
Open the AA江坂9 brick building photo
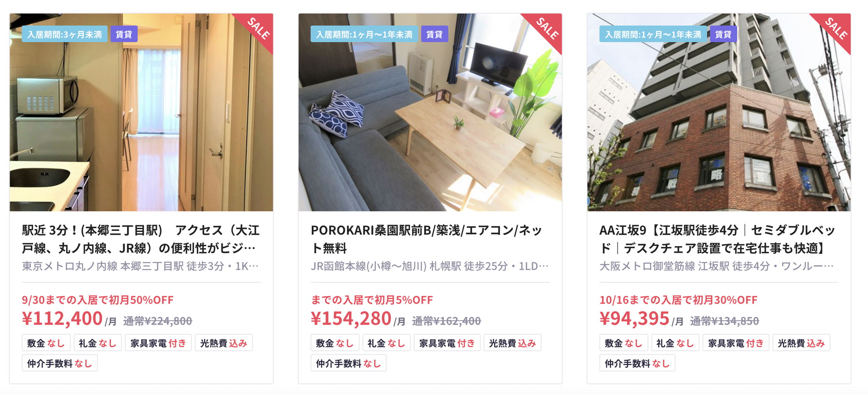(x=719, y=112)
